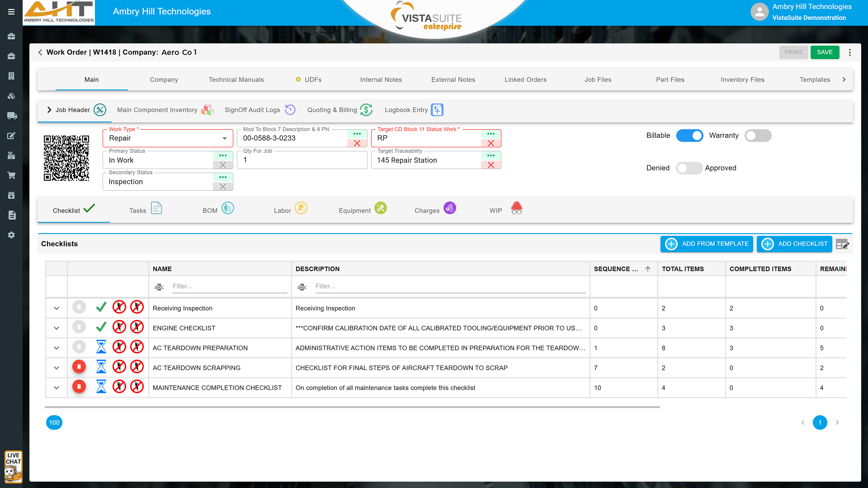Screen dimensions: 868x488
Task: Delete the AC TEARDOWN SCRAPPING checklist
Action: (x=79, y=367)
